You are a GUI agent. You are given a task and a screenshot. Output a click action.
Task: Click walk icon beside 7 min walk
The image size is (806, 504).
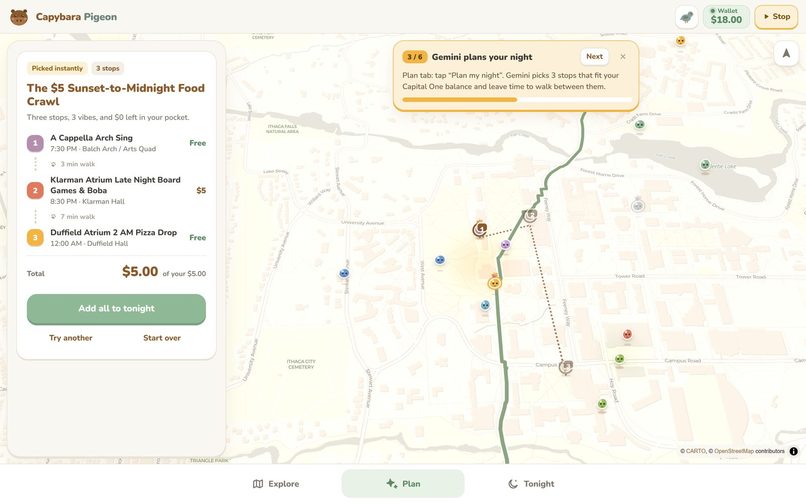tap(53, 217)
